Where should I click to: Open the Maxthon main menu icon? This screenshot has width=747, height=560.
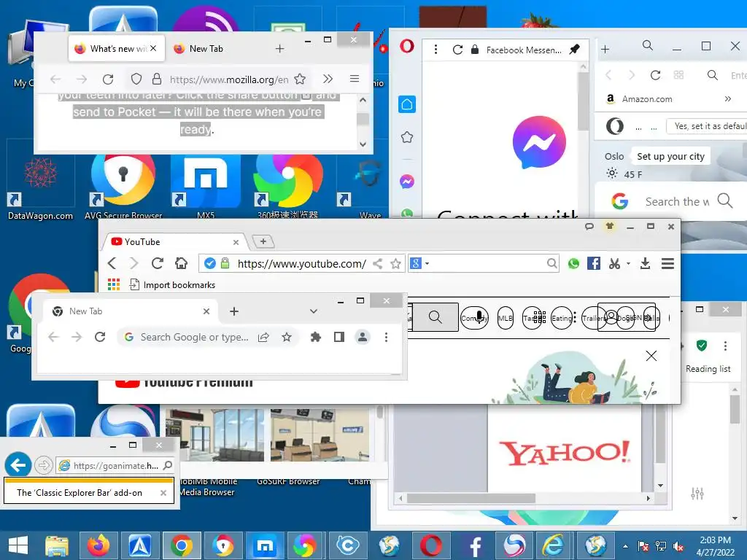point(668,263)
